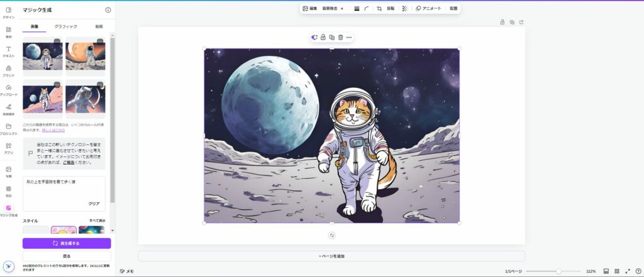Select the pink moonscape cat thumbnail

pyautogui.click(x=43, y=99)
